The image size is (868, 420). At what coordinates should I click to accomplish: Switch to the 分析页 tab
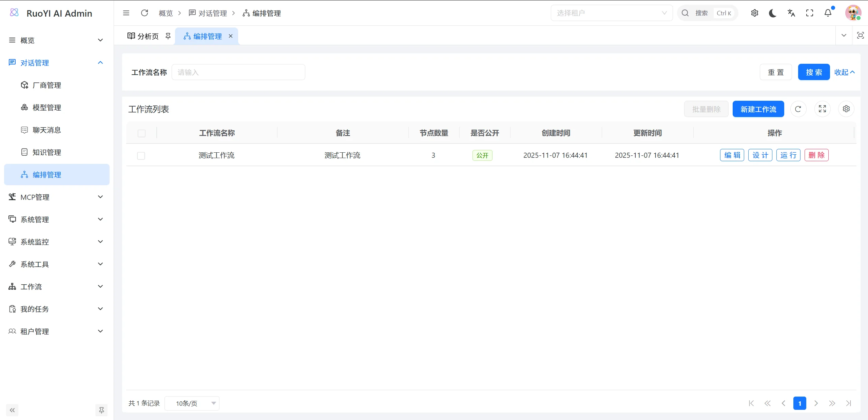pyautogui.click(x=147, y=36)
